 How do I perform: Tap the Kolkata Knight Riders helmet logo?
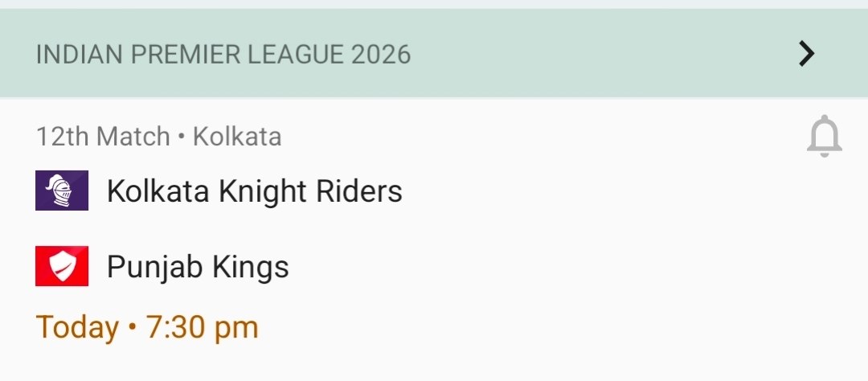(62, 191)
